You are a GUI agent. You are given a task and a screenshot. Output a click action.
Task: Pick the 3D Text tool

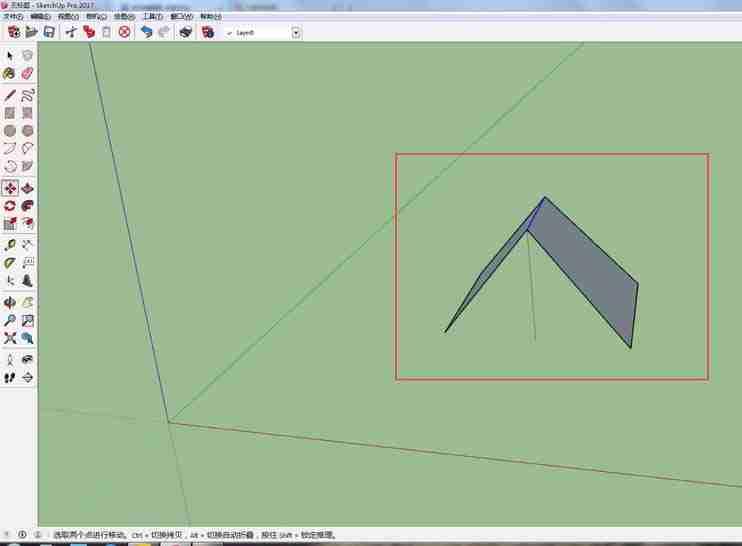(27, 281)
